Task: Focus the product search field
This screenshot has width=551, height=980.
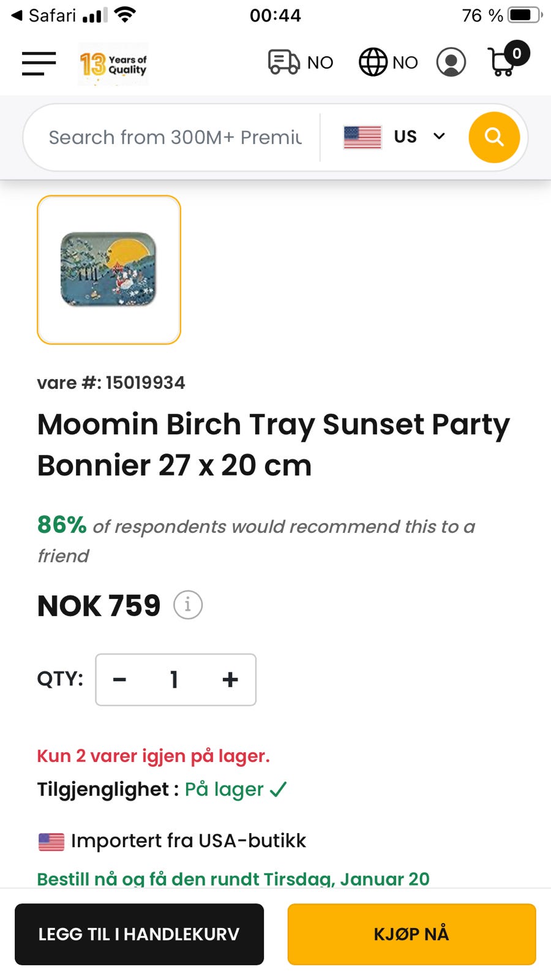Action: point(175,137)
